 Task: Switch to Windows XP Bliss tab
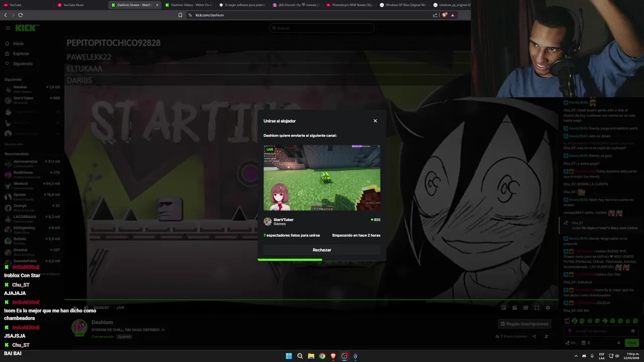[x=404, y=5]
